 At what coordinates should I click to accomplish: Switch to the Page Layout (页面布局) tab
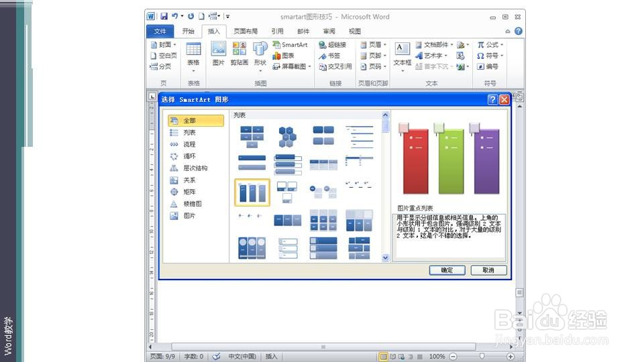tap(246, 32)
